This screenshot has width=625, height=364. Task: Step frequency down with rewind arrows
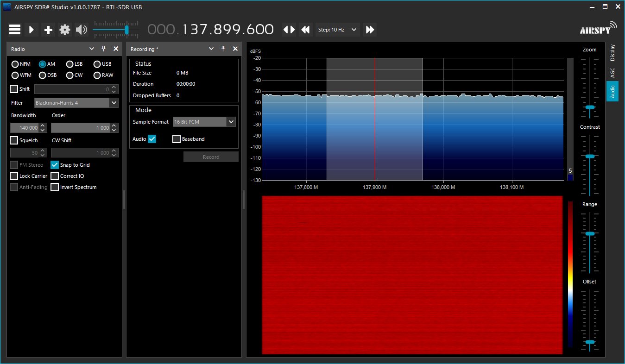point(305,30)
